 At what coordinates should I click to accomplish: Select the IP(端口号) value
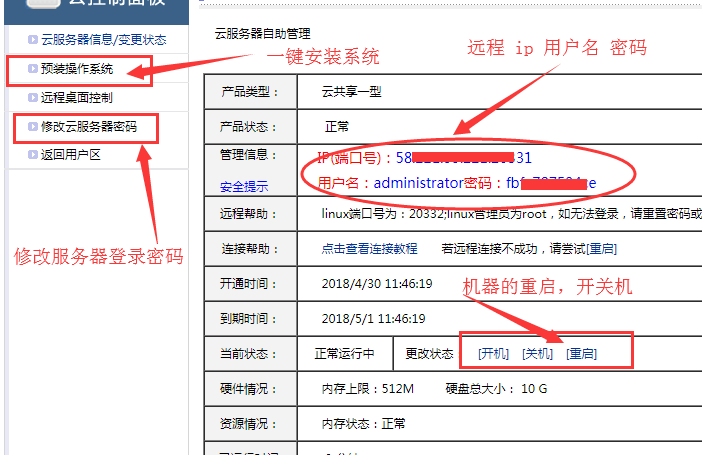464,158
